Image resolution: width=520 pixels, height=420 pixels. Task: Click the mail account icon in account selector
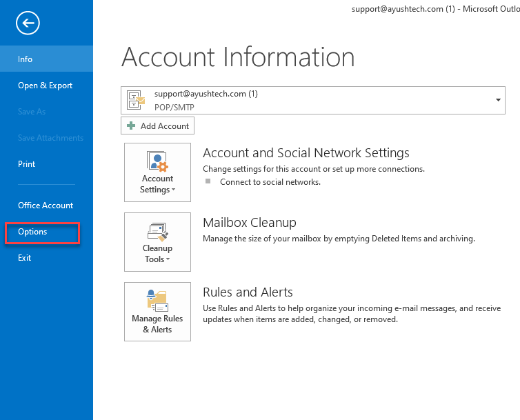click(x=137, y=101)
